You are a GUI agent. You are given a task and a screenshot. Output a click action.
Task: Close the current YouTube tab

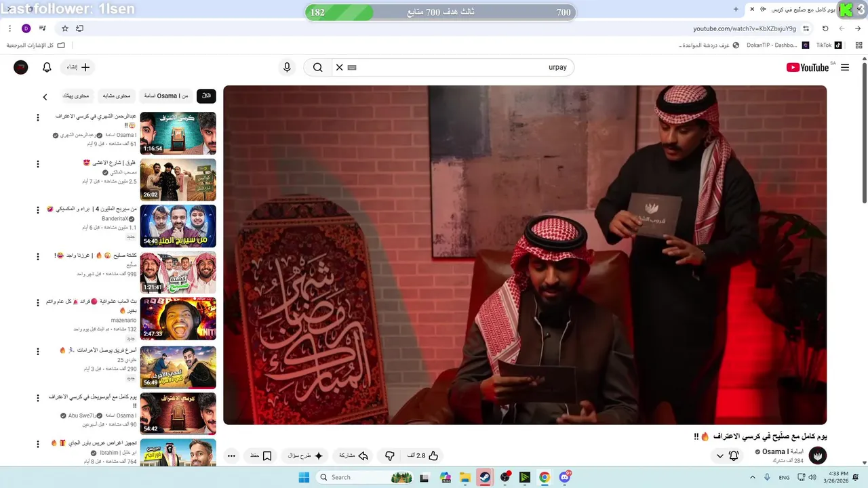coord(752,9)
